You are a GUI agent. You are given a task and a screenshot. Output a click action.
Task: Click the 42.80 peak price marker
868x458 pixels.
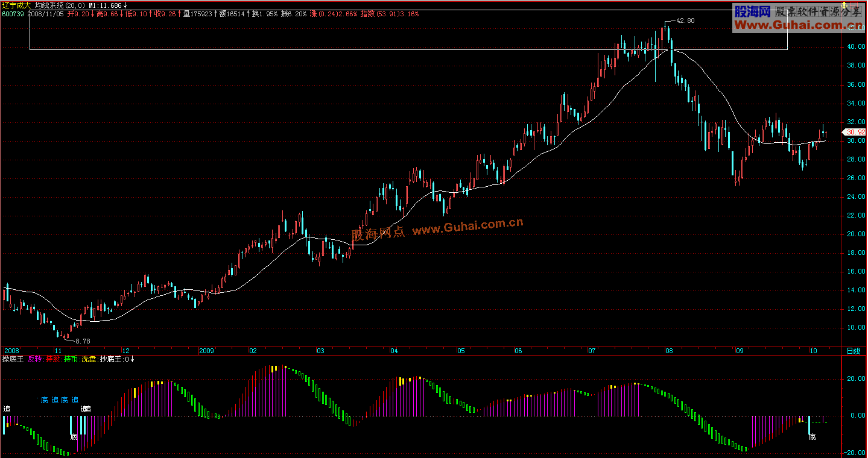685,20
